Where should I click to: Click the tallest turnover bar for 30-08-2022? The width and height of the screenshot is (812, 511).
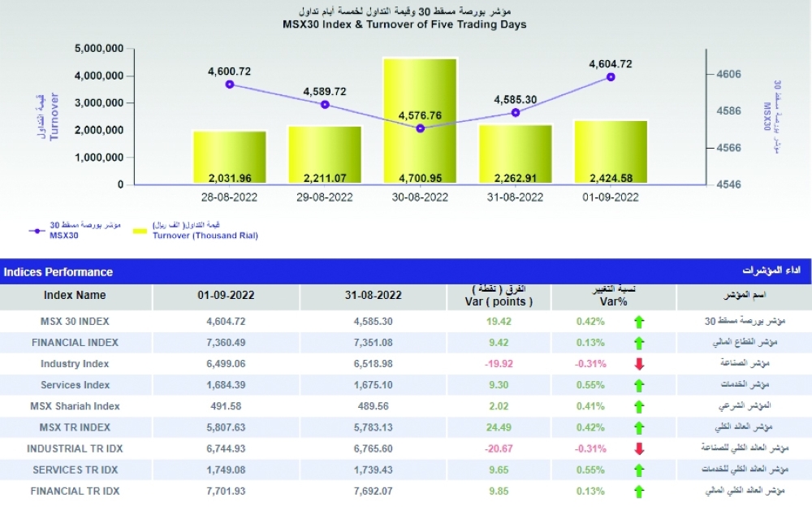(420, 122)
